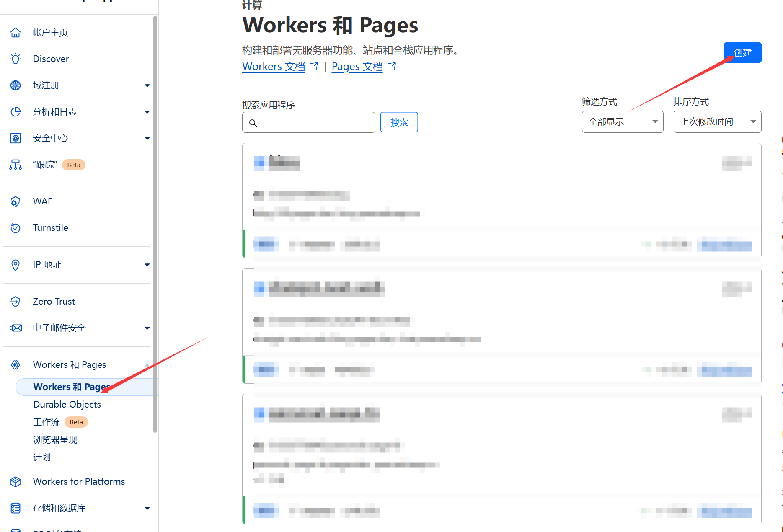Click the Workers for Platforms cube icon
783x532 pixels.
coord(16,482)
